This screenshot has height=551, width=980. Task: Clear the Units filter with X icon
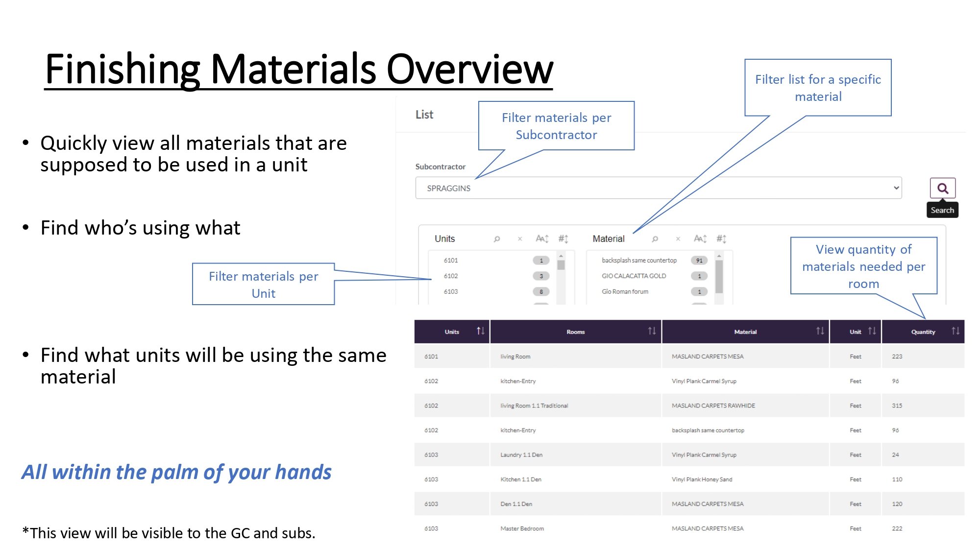[520, 239]
